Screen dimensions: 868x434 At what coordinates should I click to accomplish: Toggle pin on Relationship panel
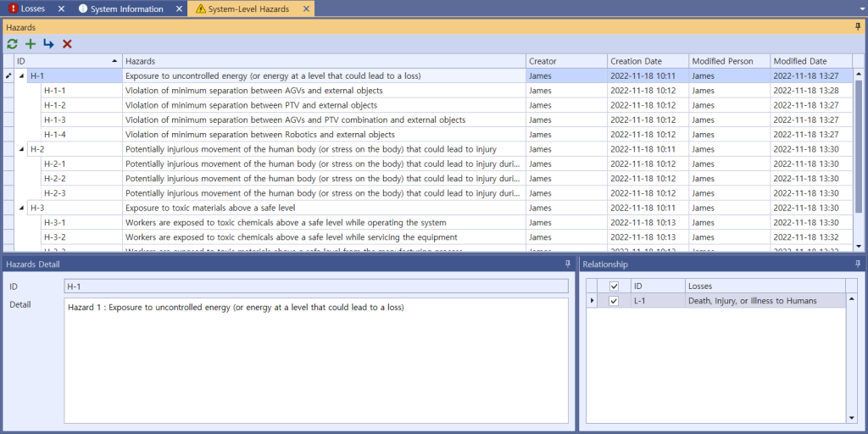858,264
